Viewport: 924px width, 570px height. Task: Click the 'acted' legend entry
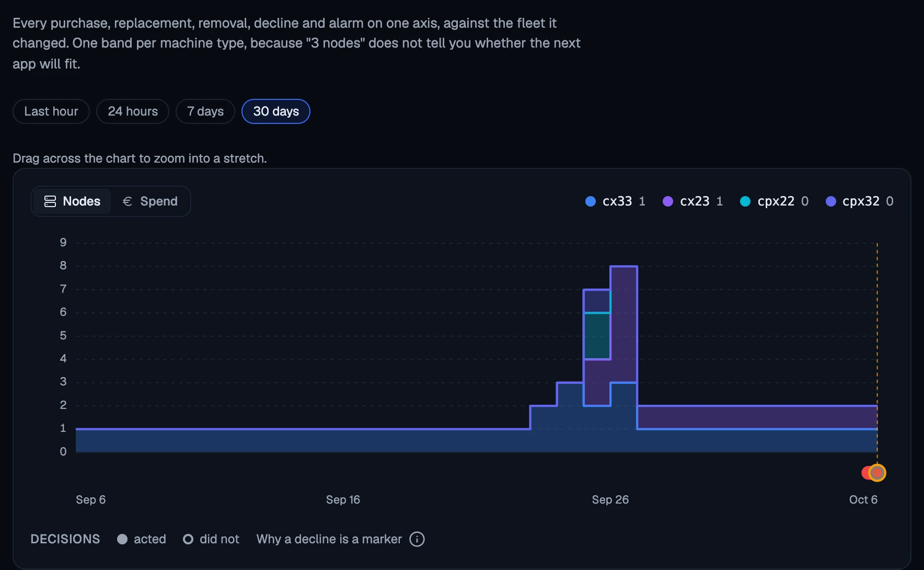coord(142,539)
